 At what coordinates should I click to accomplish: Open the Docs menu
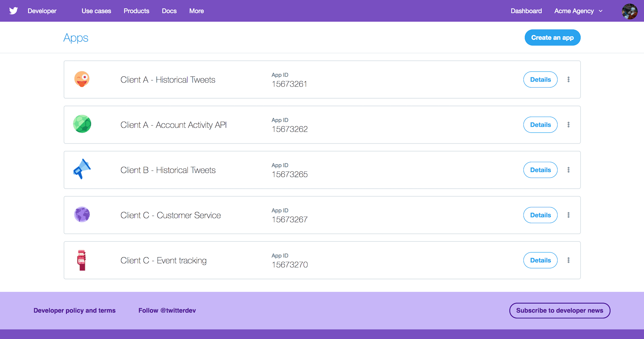(x=169, y=11)
